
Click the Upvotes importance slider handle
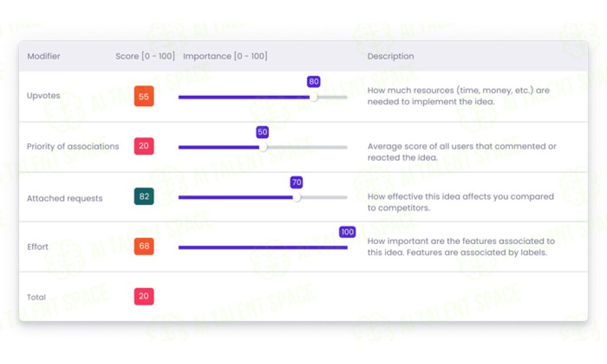coord(314,97)
